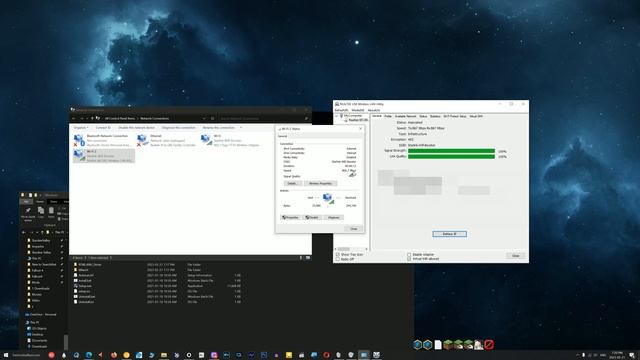Open the notification center icon
The width and height of the screenshot is (640, 360).
[632, 355]
